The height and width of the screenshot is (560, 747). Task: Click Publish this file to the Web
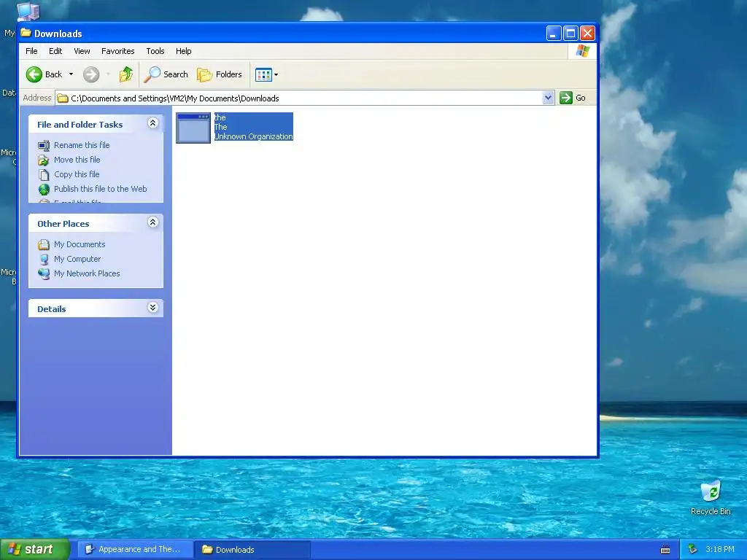pos(100,189)
